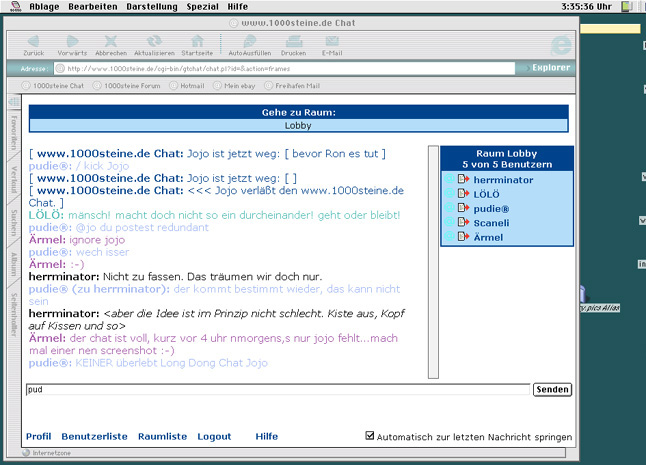The image size is (646, 465).
Task: Open the Benutzerliste link
Action: click(x=94, y=436)
